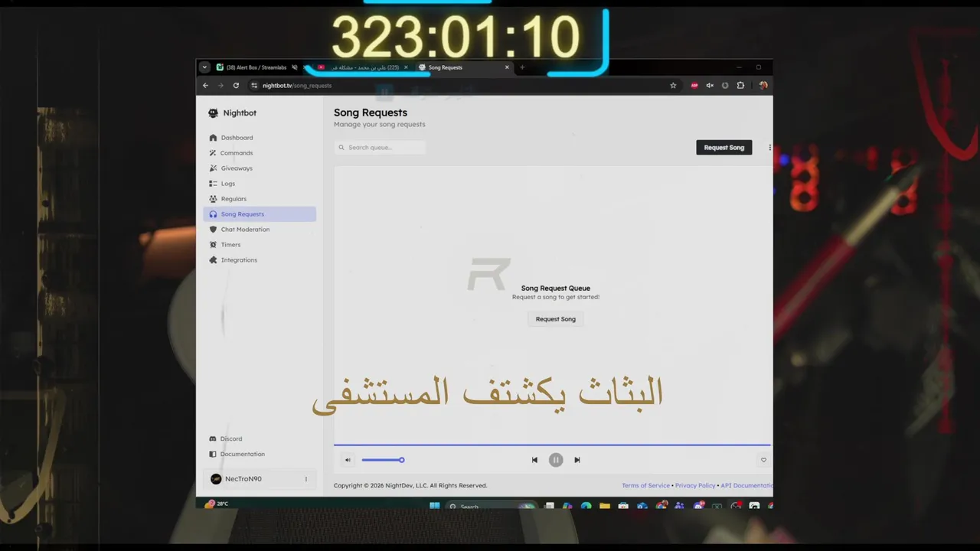Reload the Nightbot page

point(236,86)
